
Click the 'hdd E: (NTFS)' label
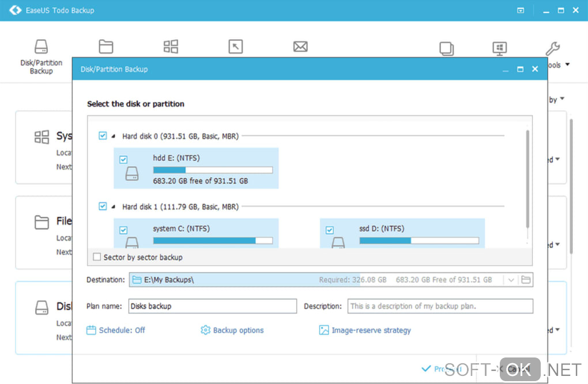pyautogui.click(x=176, y=158)
